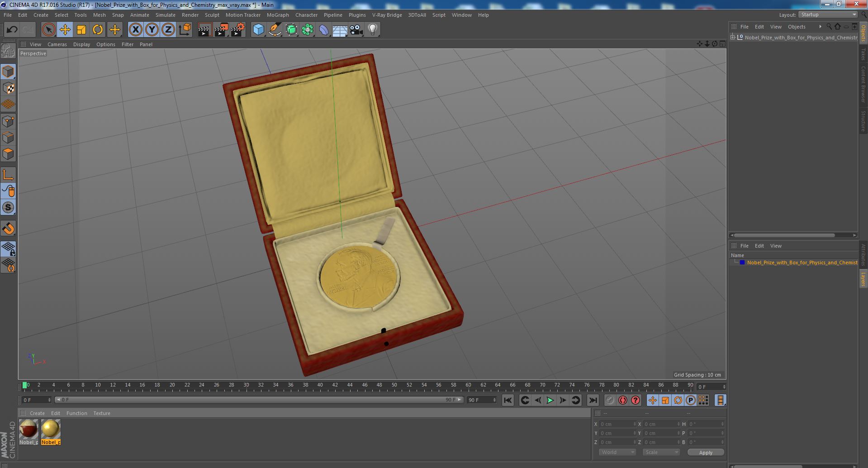The height and width of the screenshot is (468, 868).
Task: Switch to Polygons mode
Action: point(8,154)
